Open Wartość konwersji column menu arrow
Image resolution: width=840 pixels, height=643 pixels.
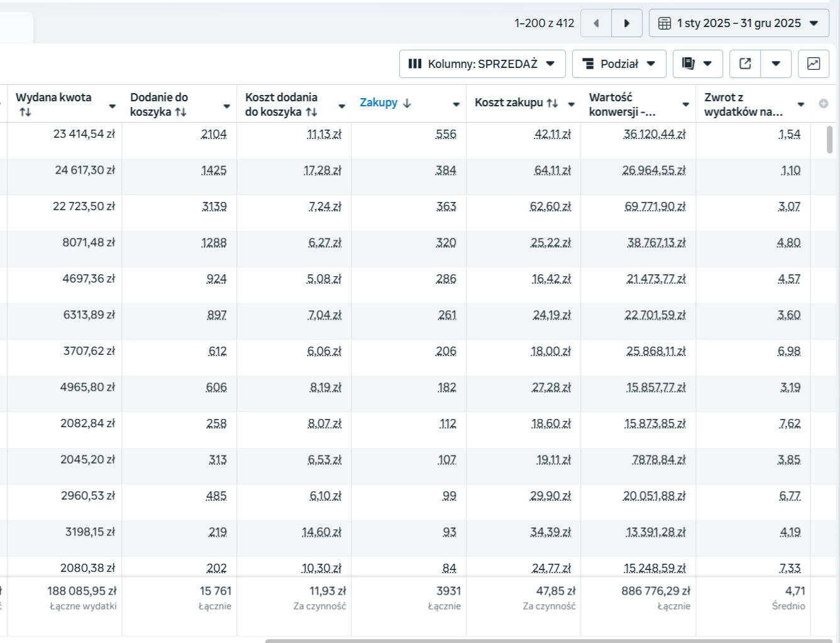click(x=685, y=104)
